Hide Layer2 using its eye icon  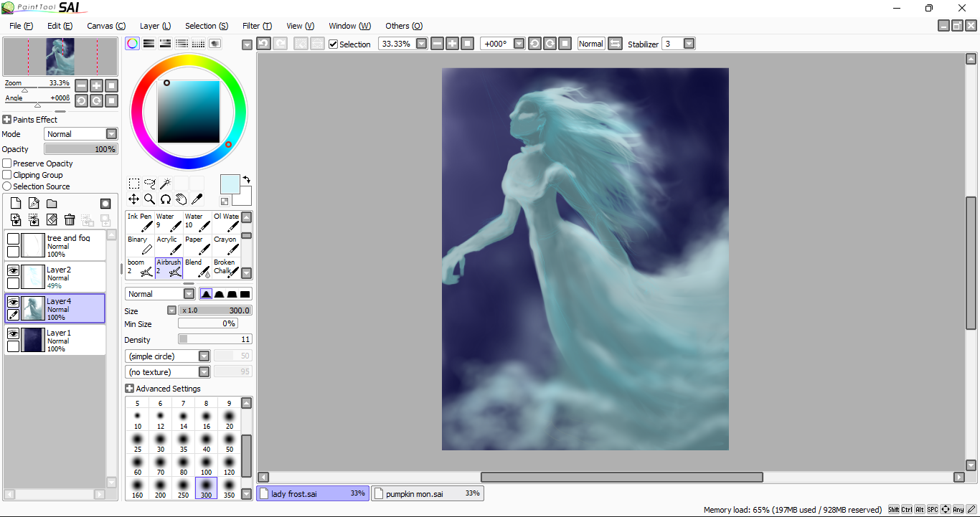point(13,270)
